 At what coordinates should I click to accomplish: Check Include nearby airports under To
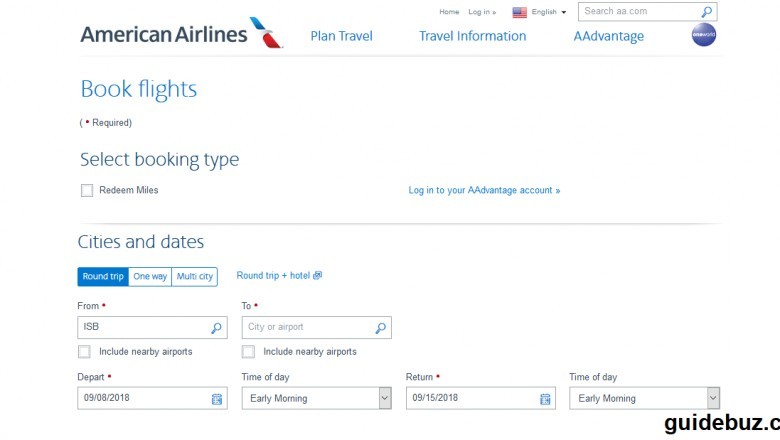click(x=248, y=352)
